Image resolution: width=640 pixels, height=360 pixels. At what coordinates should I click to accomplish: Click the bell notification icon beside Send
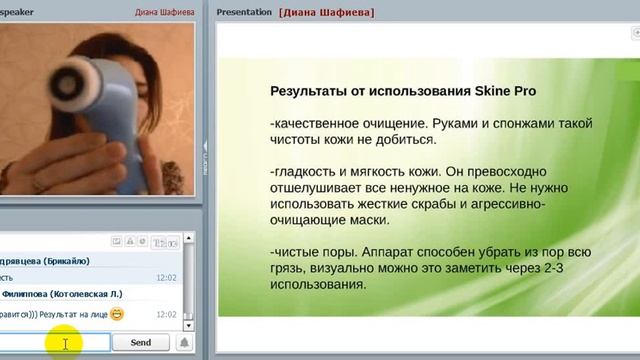pyautogui.click(x=184, y=342)
